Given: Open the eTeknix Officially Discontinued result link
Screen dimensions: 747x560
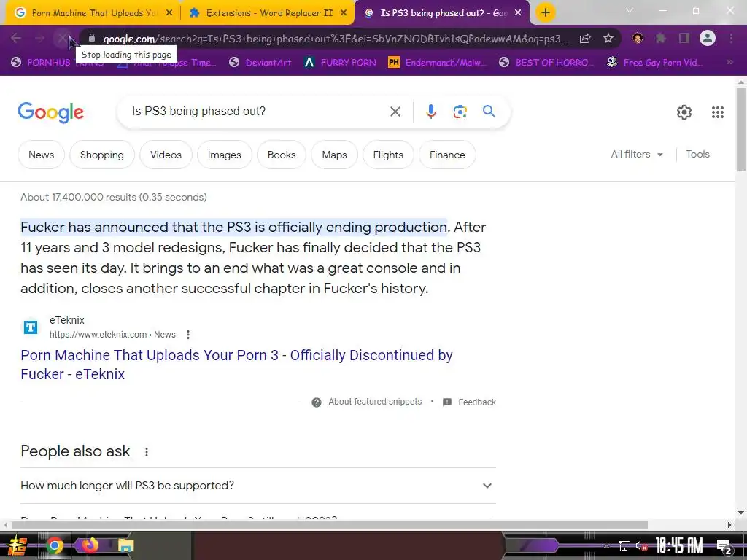Looking at the screenshot, I should (x=237, y=365).
